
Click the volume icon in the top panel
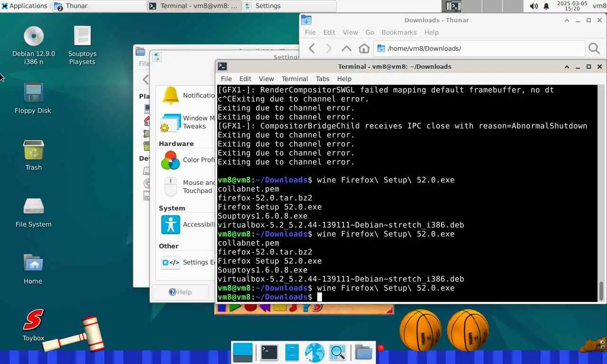click(x=533, y=6)
